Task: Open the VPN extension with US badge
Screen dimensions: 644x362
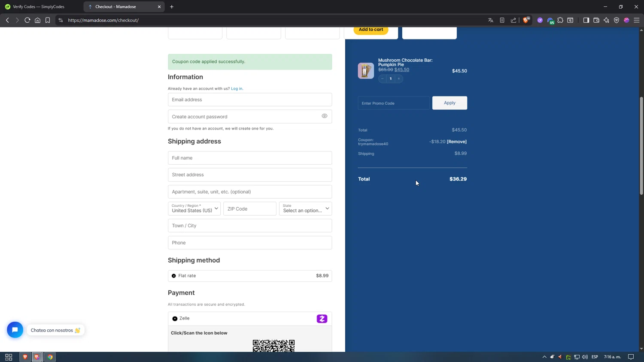Action: (x=550, y=20)
